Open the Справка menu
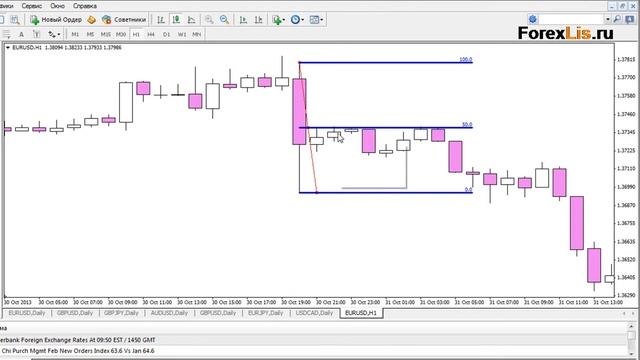640x360 pixels. coord(84,6)
